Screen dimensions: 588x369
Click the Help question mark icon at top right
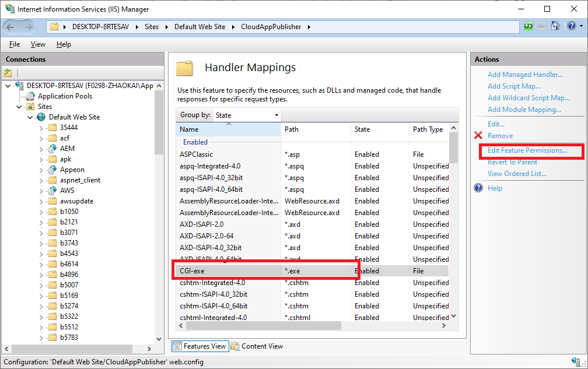pos(570,27)
